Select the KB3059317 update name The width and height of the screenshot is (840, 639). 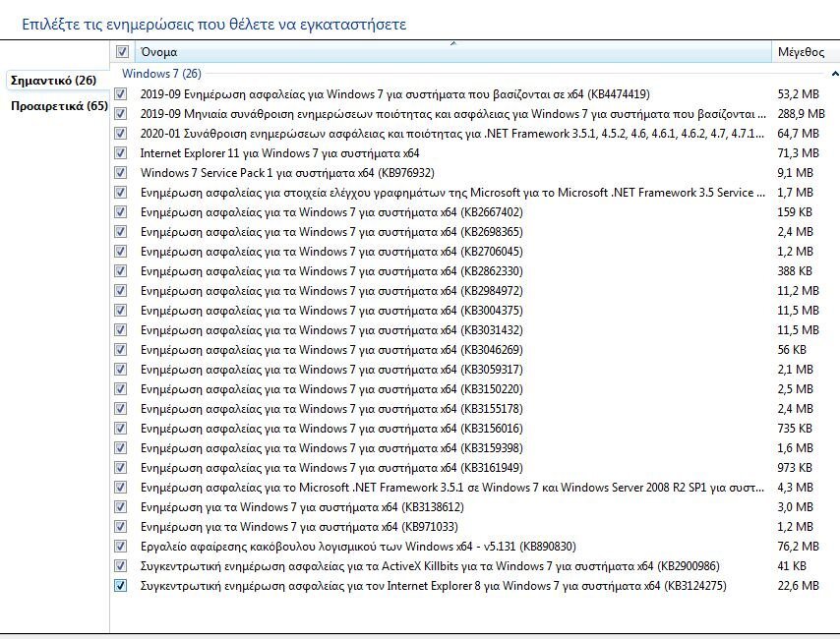tap(331, 370)
